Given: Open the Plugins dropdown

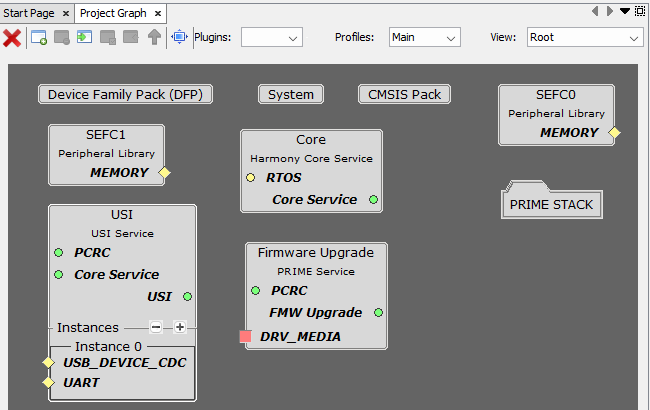Looking at the screenshot, I should pos(272,37).
